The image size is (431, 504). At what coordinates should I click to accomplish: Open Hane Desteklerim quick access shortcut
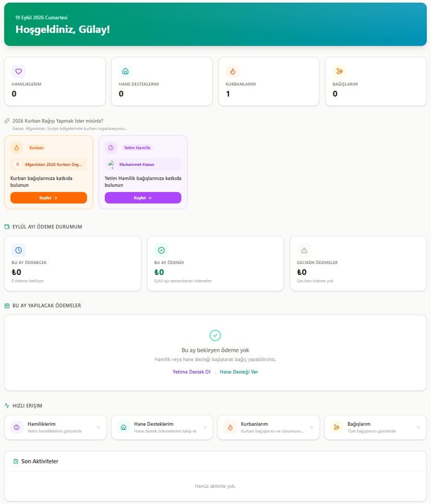pos(162,427)
